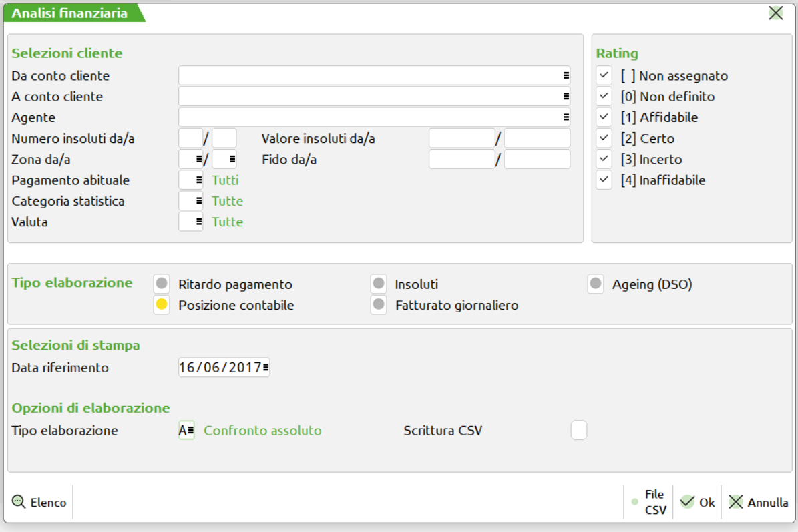Select the Ageing (DSO) radio option
The width and height of the screenshot is (798, 532).
pyautogui.click(x=596, y=284)
